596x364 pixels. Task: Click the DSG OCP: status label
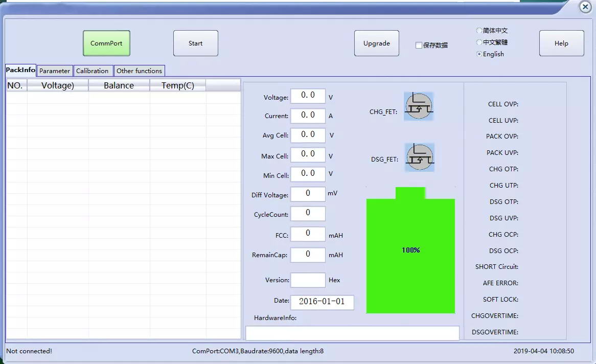[x=503, y=251]
